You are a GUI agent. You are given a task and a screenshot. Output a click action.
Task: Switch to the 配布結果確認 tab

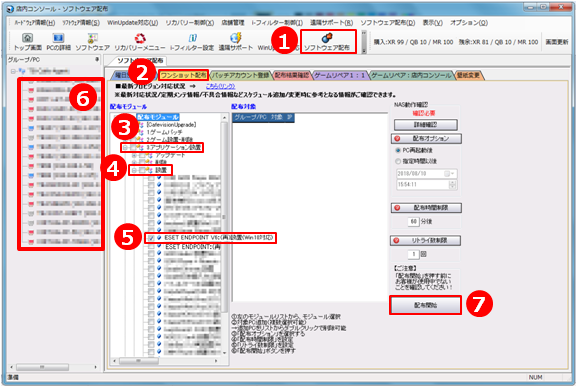click(291, 75)
